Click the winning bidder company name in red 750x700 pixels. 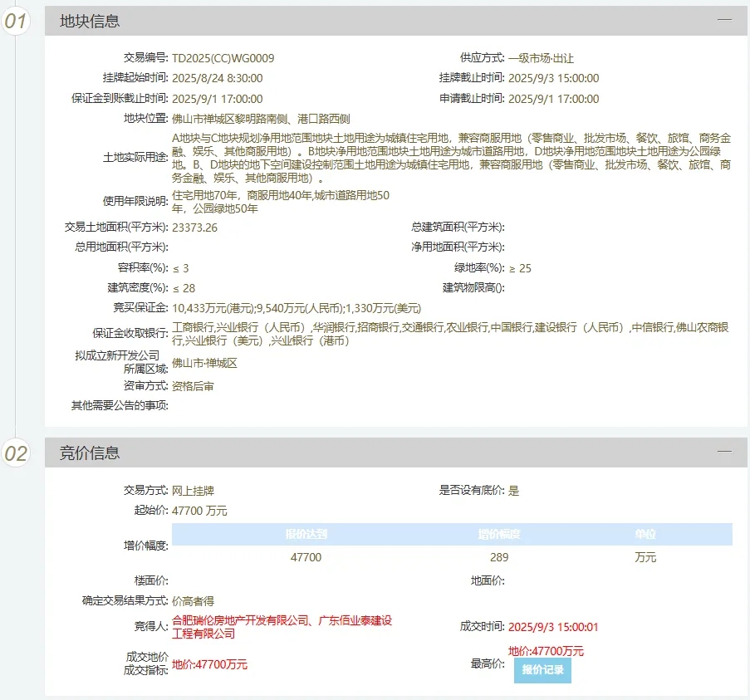point(281,627)
